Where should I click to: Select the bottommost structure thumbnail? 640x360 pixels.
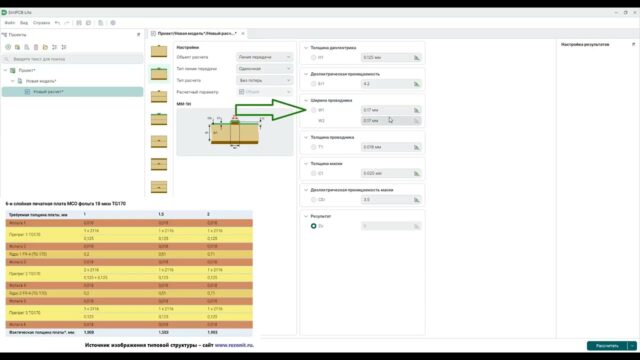[159, 187]
